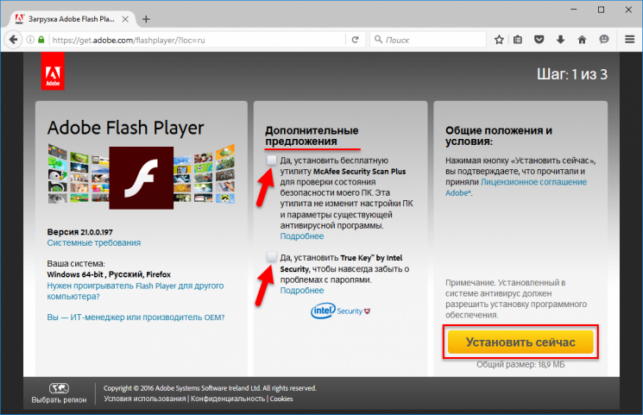Viewport: 643px width, 415px height.
Task: Click the Дополнительные предложения heading
Action: coord(312,136)
